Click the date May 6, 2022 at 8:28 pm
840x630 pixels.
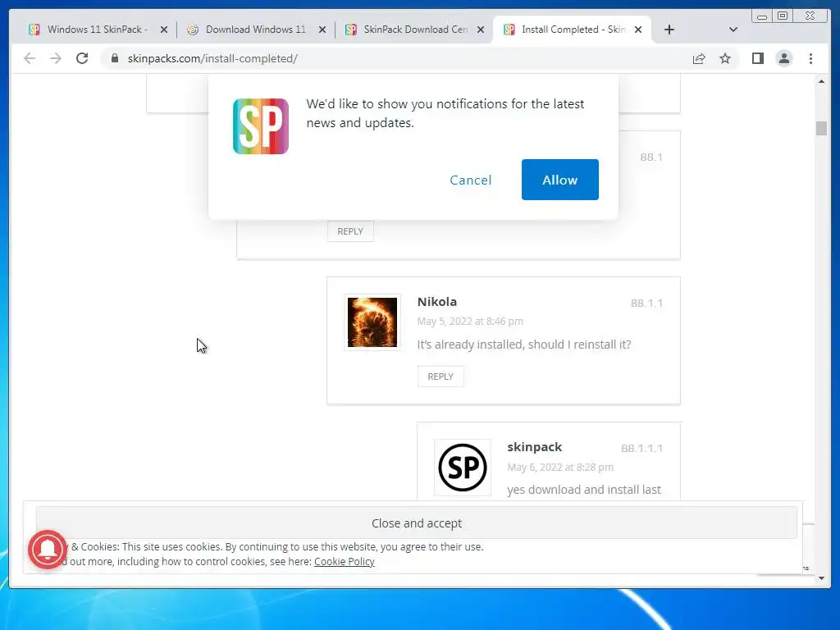pos(560,467)
